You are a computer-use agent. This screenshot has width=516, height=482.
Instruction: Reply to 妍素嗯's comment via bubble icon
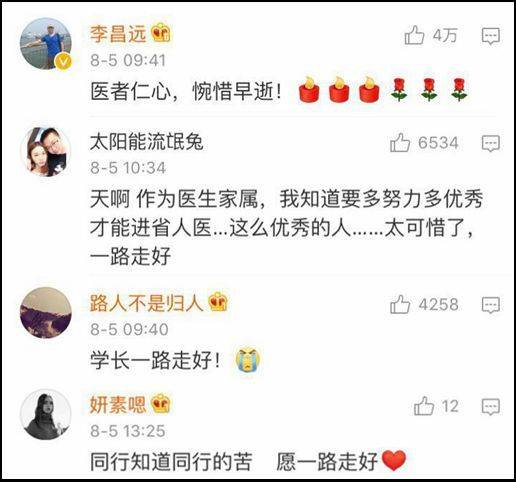point(491,407)
